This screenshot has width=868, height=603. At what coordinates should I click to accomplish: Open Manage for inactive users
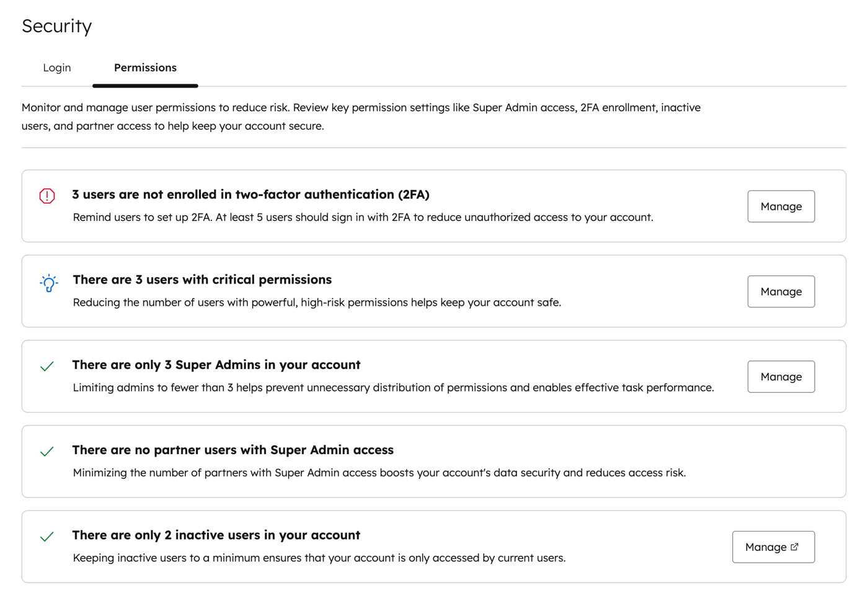point(773,547)
